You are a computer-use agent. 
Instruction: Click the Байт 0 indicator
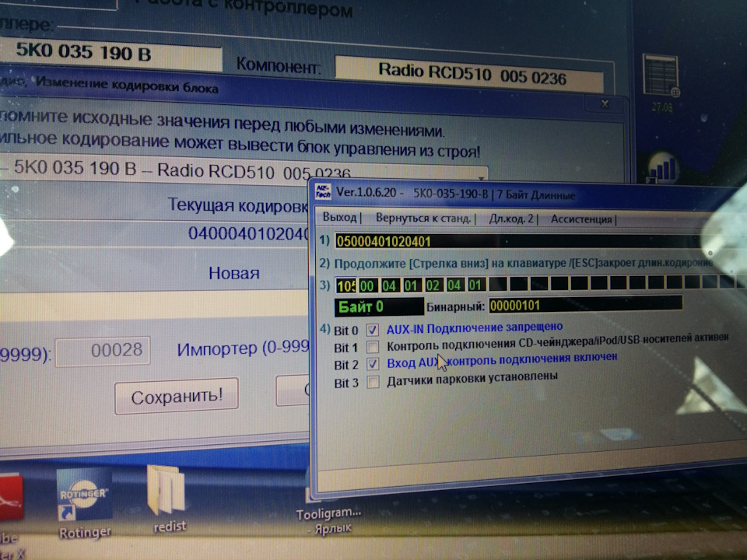point(379,306)
